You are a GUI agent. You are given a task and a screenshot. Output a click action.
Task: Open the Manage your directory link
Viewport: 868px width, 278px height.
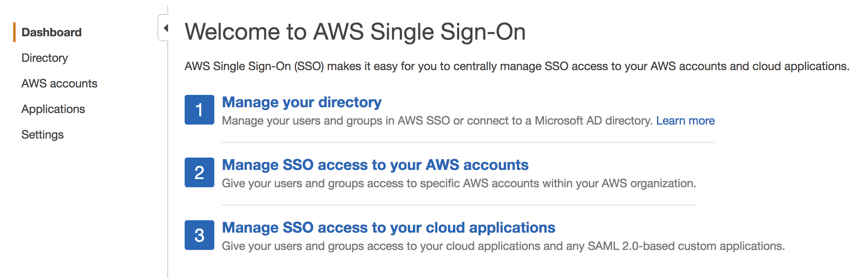[x=302, y=102]
